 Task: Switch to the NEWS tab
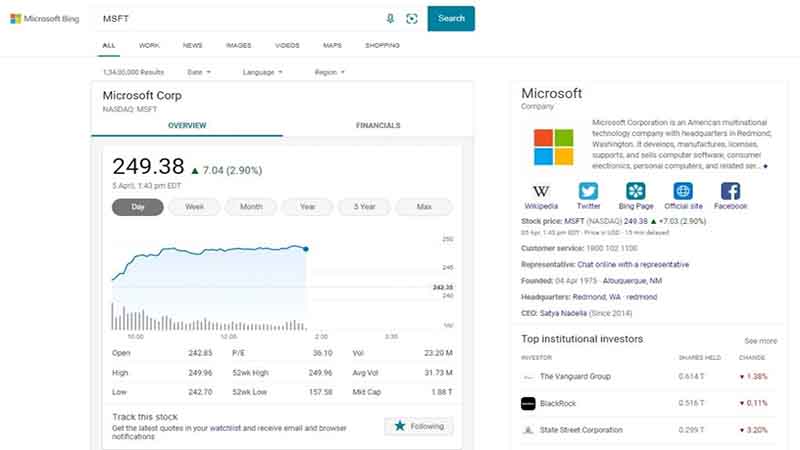click(x=192, y=45)
